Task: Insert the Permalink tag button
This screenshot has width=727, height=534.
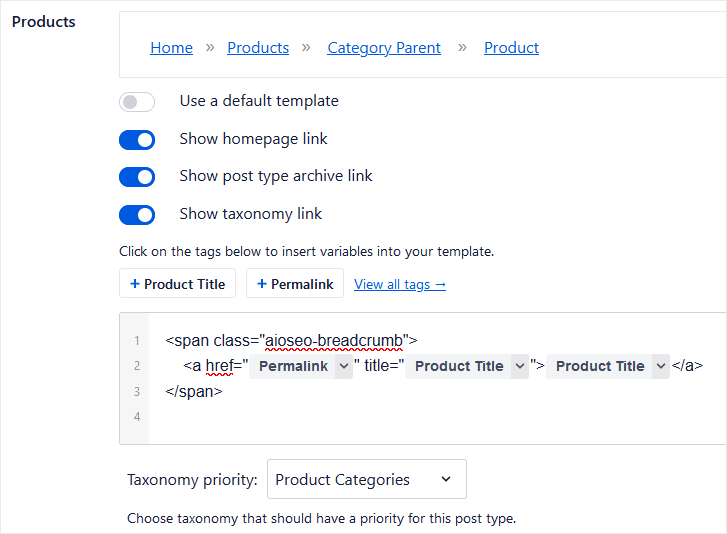Action: coord(295,284)
